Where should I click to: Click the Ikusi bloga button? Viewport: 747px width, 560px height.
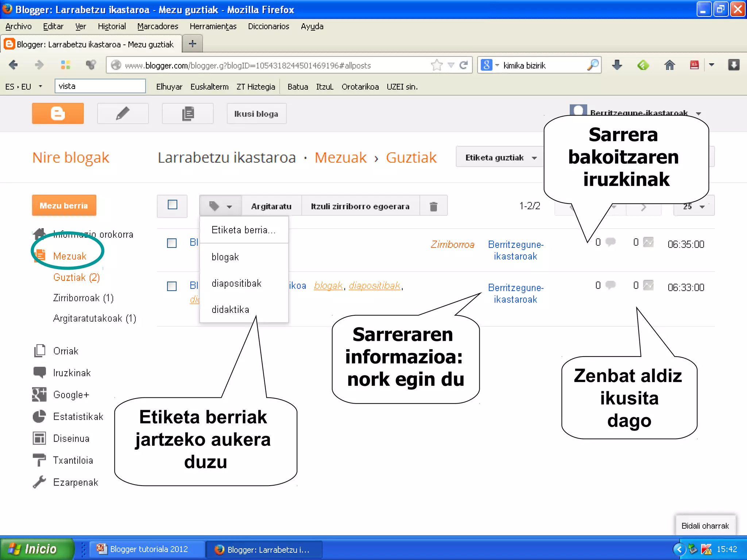256,114
